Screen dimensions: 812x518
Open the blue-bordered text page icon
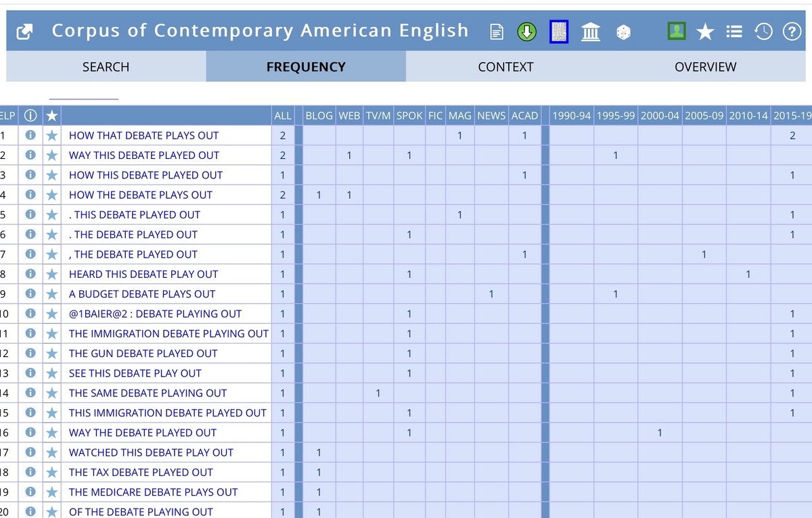(559, 31)
